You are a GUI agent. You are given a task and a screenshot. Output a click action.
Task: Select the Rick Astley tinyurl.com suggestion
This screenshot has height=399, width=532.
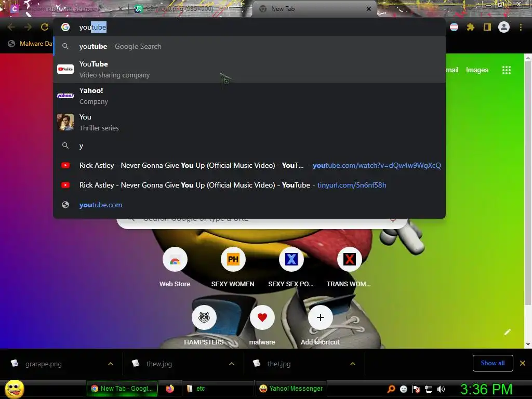pos(249,185)
